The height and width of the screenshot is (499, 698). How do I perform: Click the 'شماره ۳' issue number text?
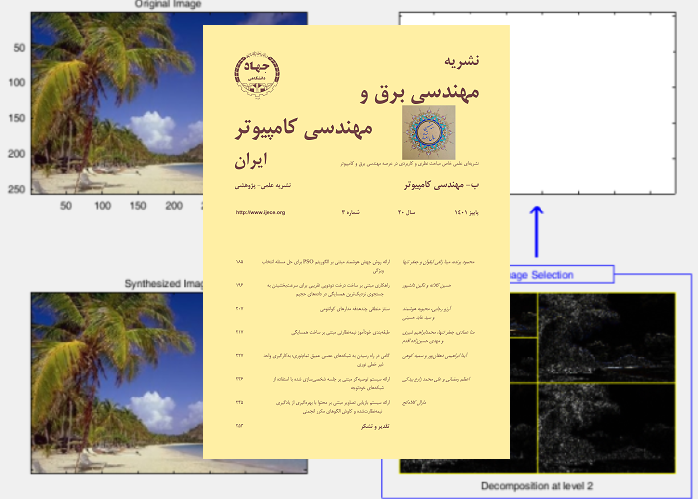point(351,212)
